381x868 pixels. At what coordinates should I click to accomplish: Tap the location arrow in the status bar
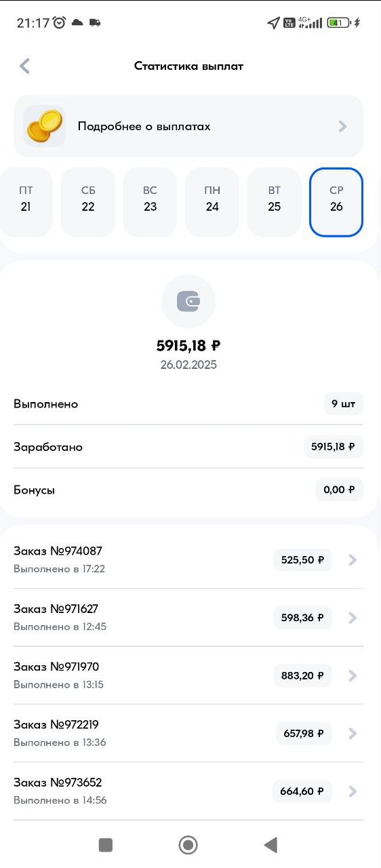(x=273, y=23)
